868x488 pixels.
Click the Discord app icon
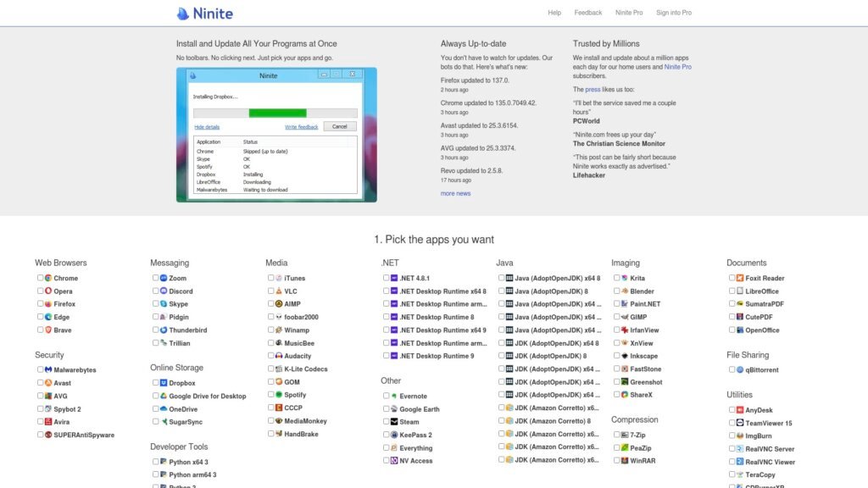coord(164,291)
